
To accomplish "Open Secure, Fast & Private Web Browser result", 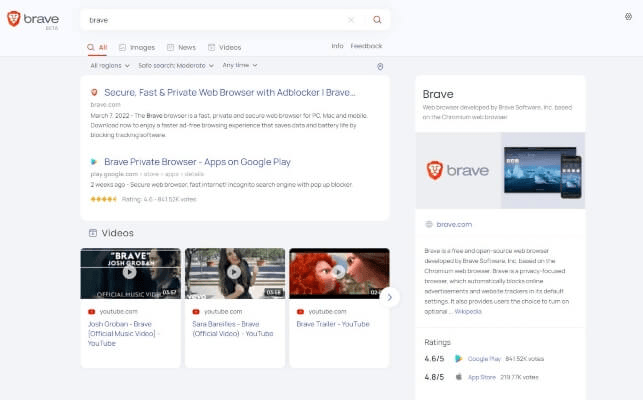I will [x=230, y=93].
